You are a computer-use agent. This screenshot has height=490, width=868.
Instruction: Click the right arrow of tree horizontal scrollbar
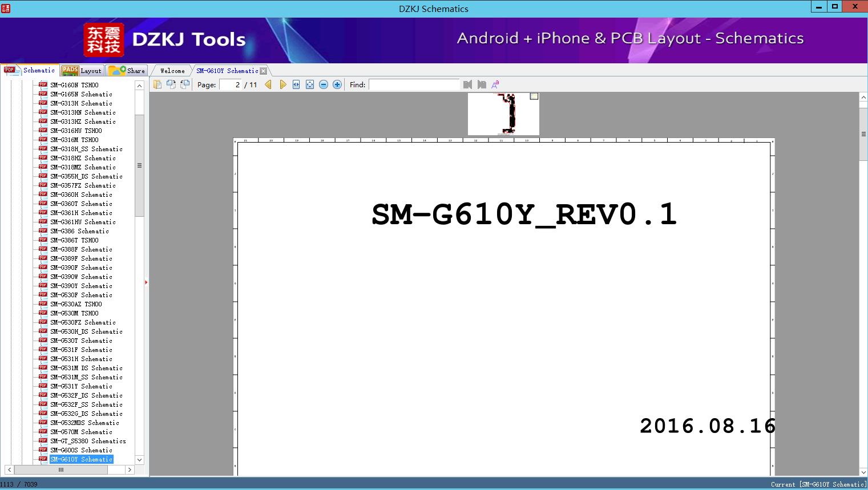(x=130, y=469)
